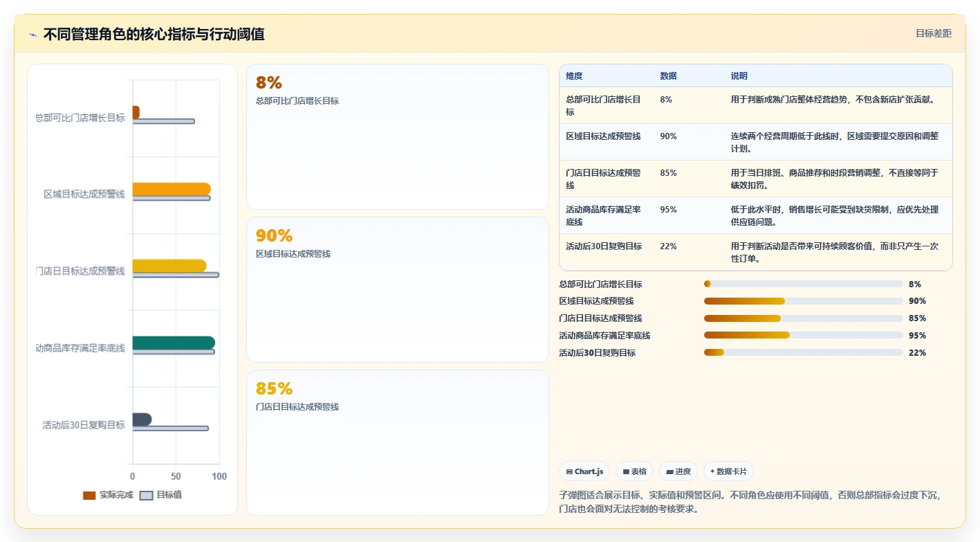The width and height of the screenshot is (980, 542).
Task: Click the 数据卡片 chip sparkle icon
Action: coord(712,471)
